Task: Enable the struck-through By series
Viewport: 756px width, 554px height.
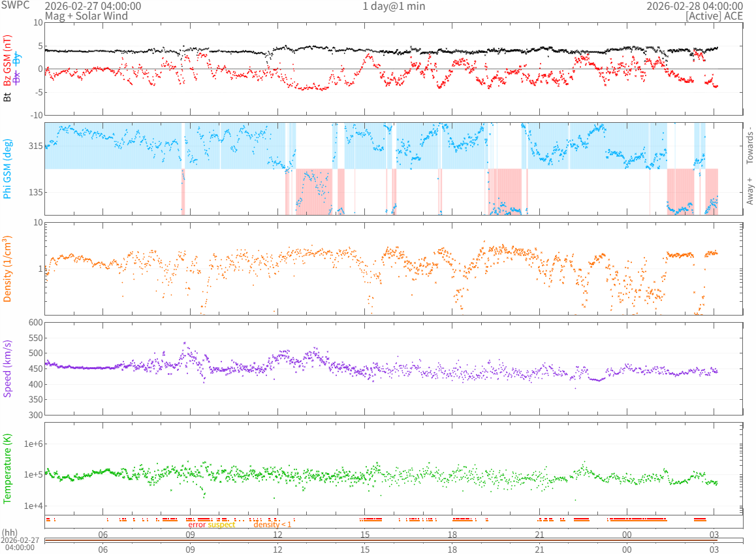Action: coord(18,58)
